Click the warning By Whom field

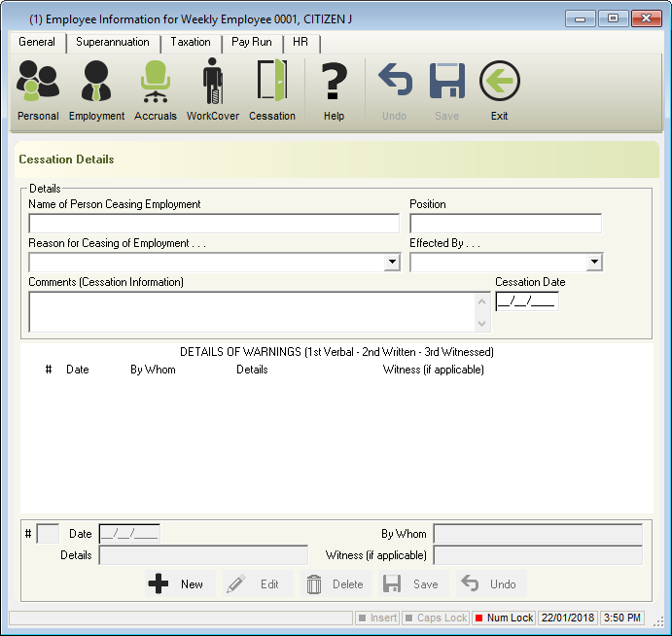538,534
